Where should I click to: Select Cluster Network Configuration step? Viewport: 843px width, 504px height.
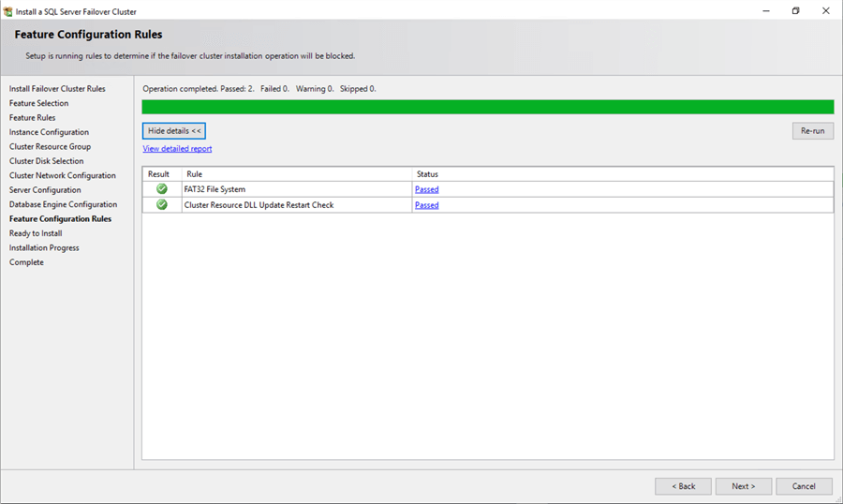tap(63, 176)
